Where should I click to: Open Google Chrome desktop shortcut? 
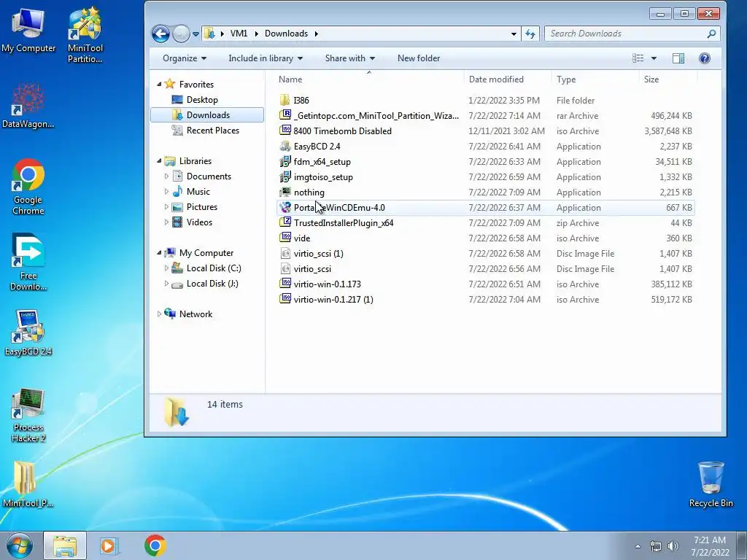tap(28, 187)
